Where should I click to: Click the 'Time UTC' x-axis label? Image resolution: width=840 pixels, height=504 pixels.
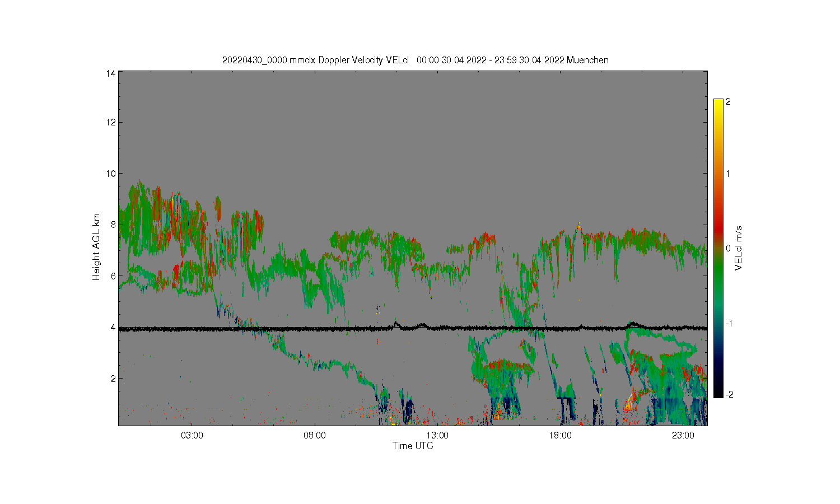[x=413, y=446]
